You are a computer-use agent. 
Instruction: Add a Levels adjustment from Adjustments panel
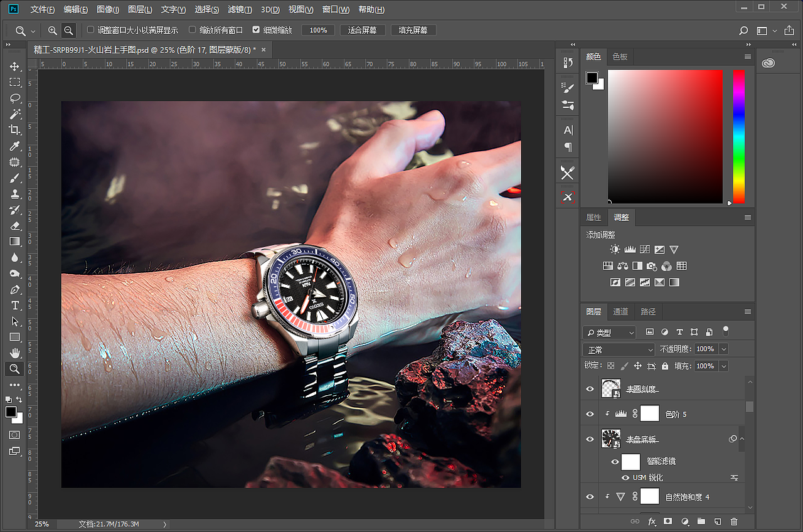tap(630, 250)
